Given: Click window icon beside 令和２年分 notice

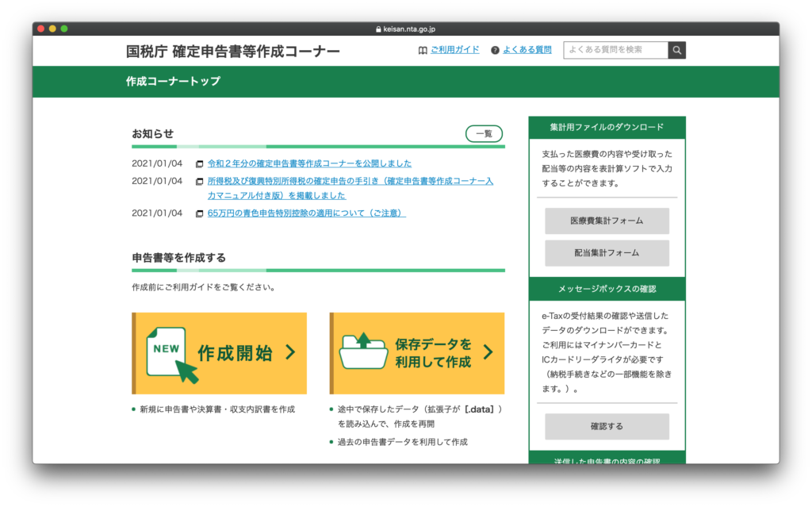Looking at the screenshot, I should 199,163.
